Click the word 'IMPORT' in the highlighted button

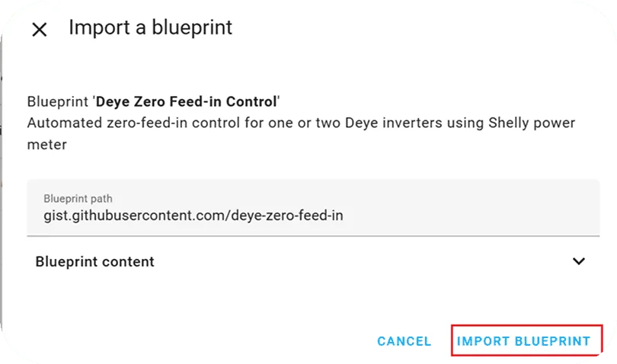pos(483,341)
